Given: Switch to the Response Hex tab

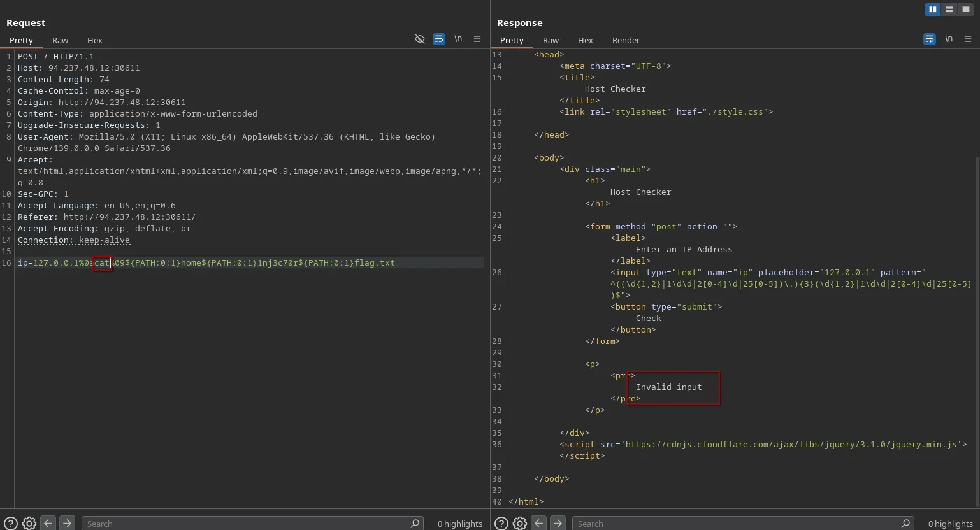Looking at the screenshot, I should [x=585, y=40].
